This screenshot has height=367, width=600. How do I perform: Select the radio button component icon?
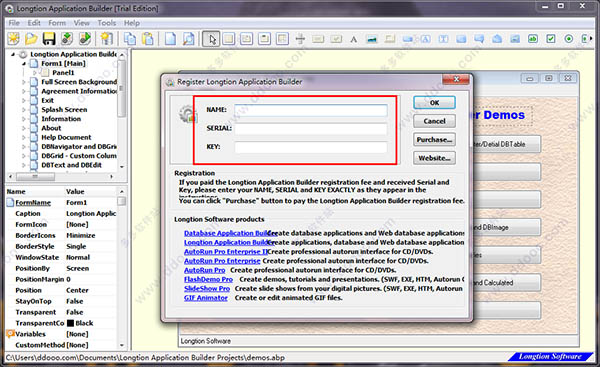coord(569,39)
